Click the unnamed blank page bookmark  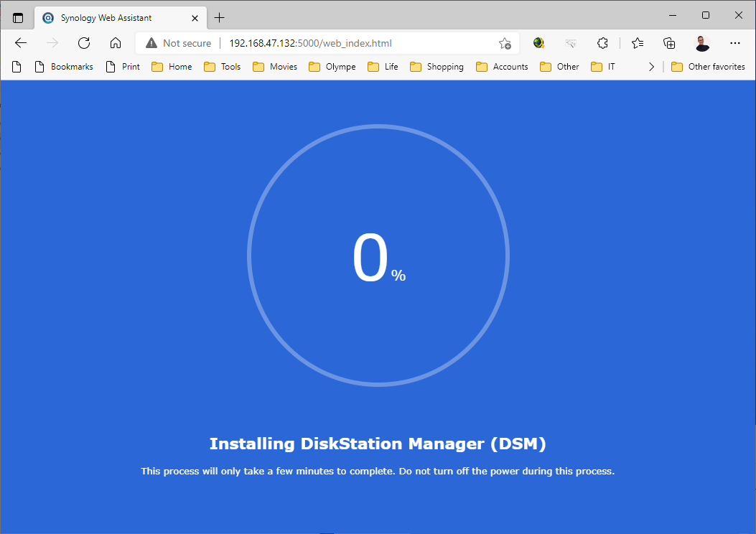[17, 67]
